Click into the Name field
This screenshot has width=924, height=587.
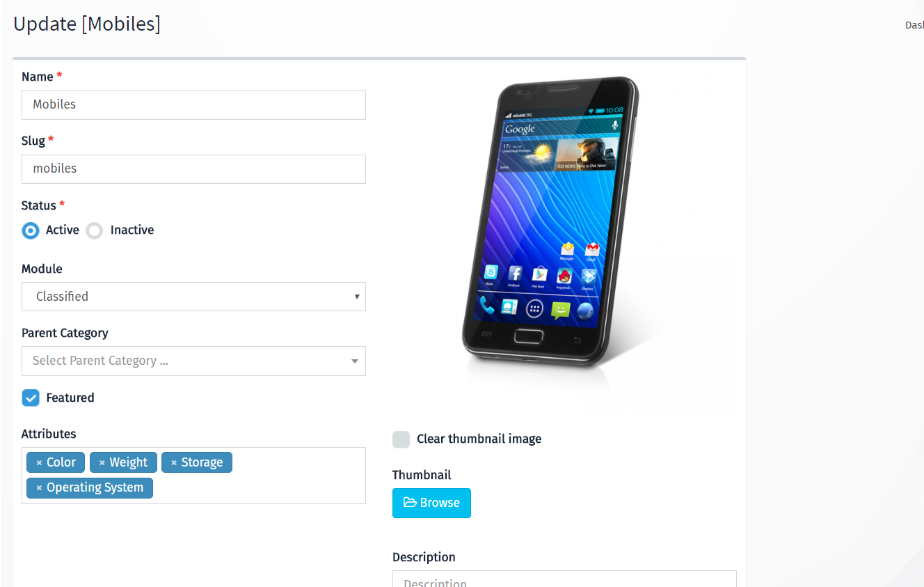(193, 104)
